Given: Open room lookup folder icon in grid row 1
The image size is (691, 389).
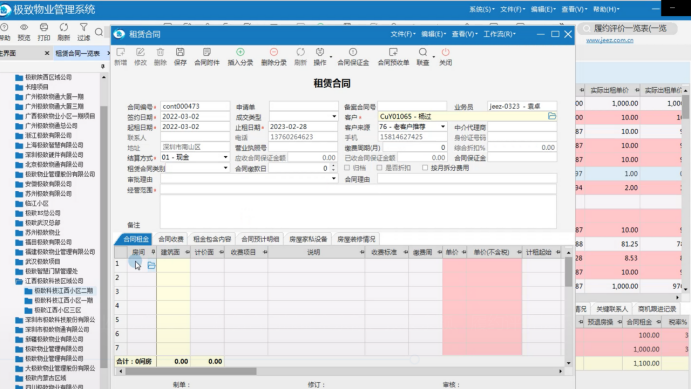Looking at the screenshot, I should coord(151,266).
